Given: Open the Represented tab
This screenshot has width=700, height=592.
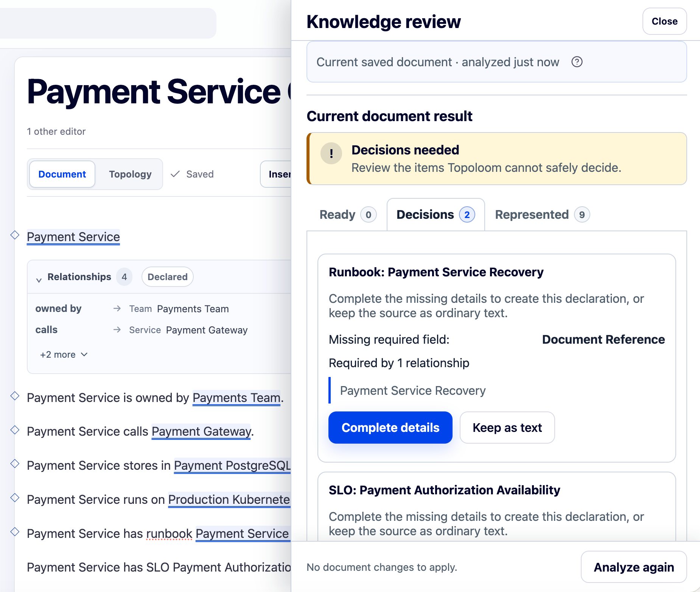Looking at the screenshot, I should coord(542,215).
